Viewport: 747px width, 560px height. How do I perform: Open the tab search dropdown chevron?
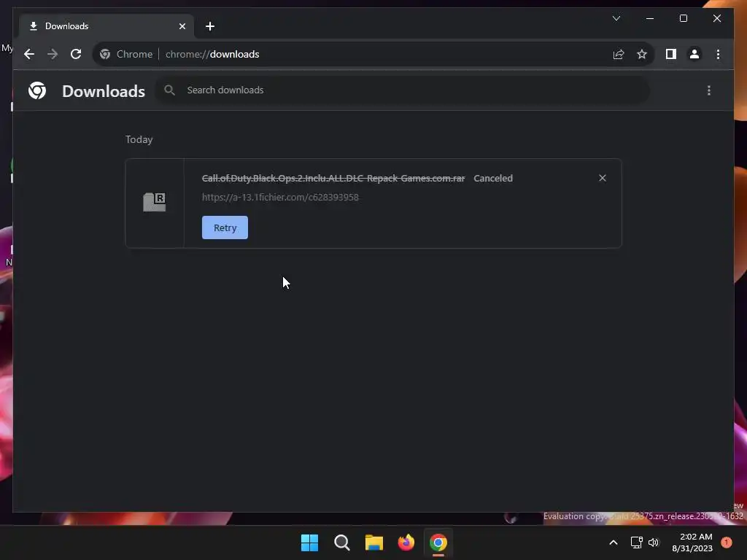click(x=616, y=18)
